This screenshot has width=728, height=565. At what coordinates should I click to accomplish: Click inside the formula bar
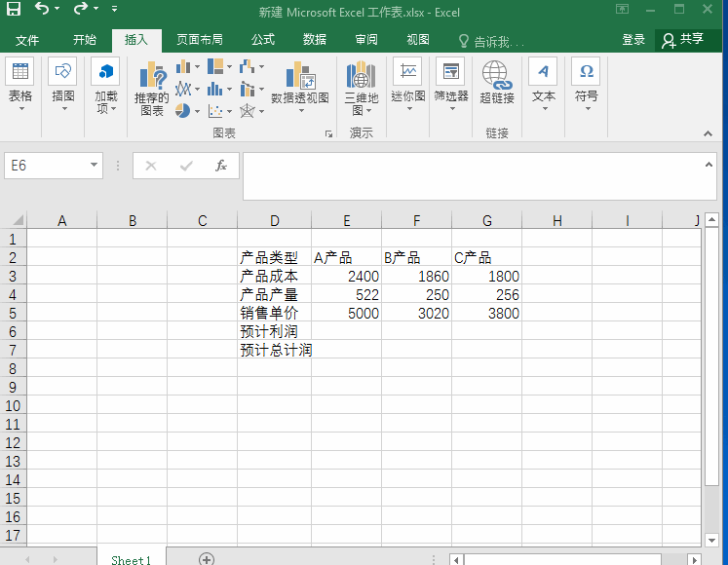[474, 176]
